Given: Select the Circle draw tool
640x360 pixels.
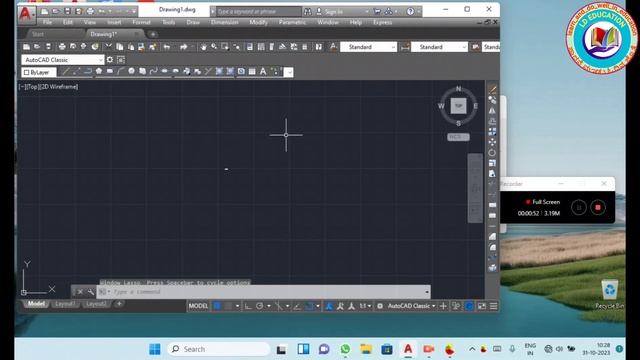Looking at the screenshot, I should pyautogui.click(x=131, y=71).
